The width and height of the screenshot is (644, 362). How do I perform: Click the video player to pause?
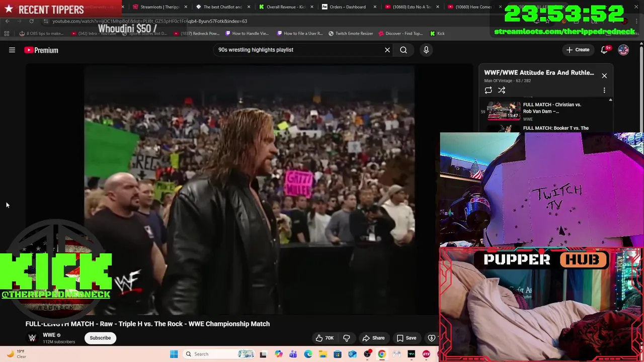tap(249, 190)
